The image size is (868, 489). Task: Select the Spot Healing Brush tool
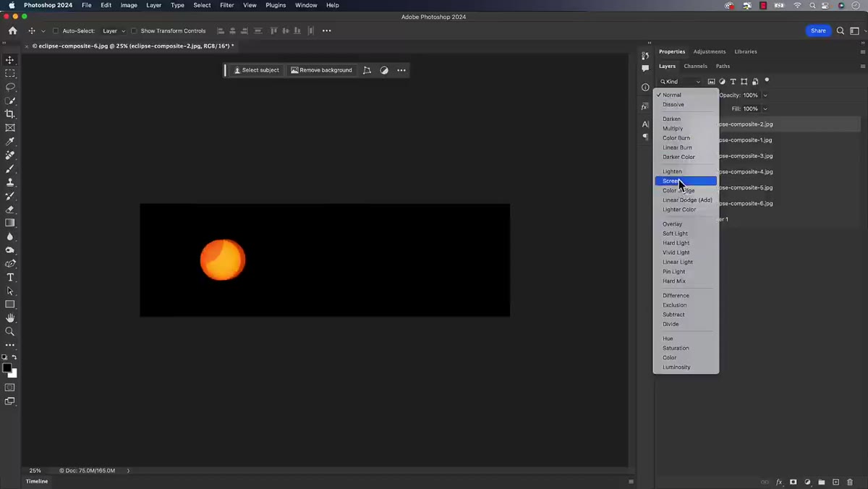tap(10, 155)
